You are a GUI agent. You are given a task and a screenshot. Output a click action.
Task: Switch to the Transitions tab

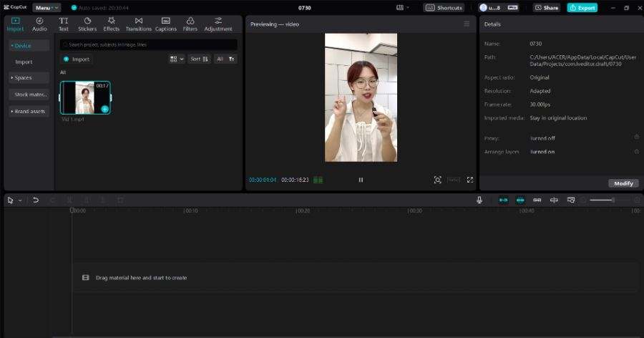point(138,24)
